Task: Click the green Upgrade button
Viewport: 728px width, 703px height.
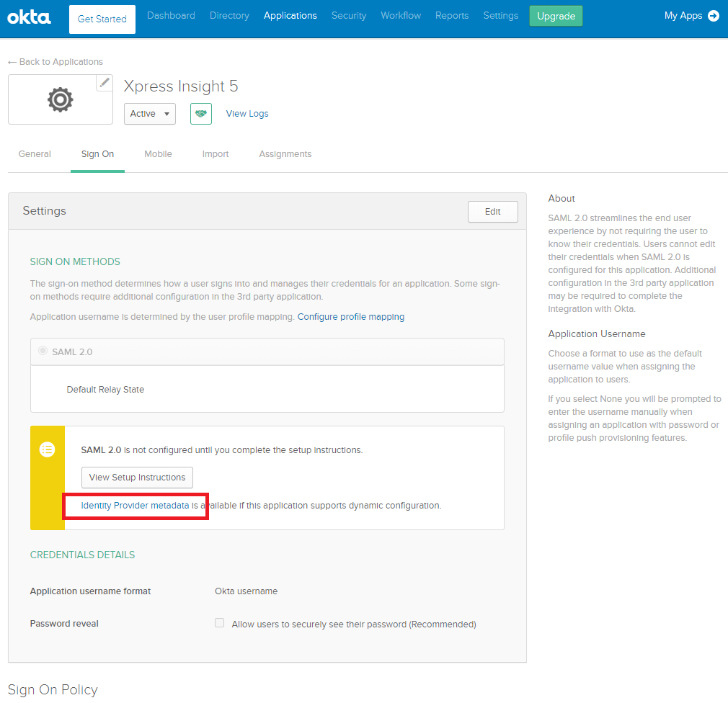Action: (x=556, y=17)
